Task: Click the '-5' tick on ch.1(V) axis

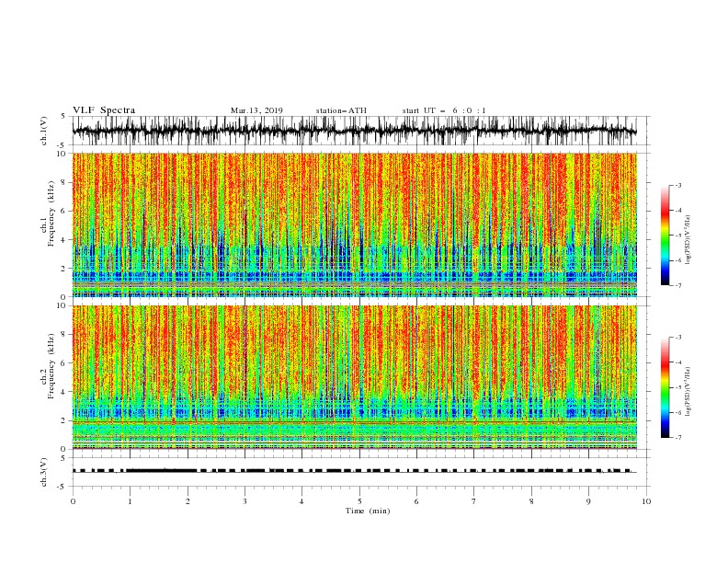Action: 63,145
